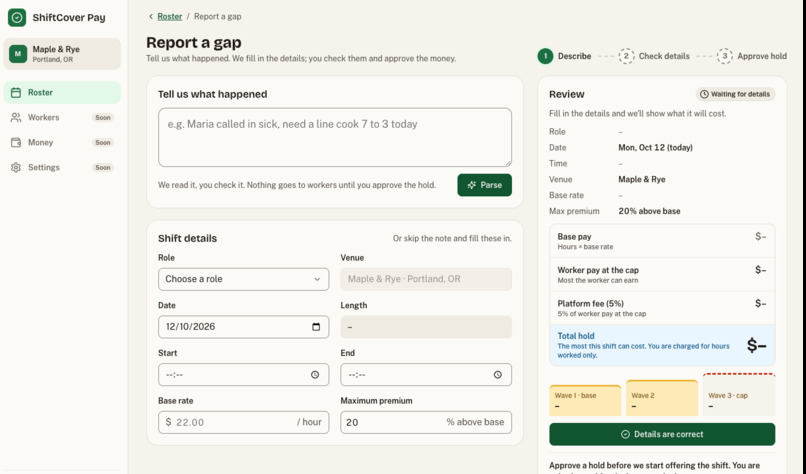Click the Waiting for details status badge

[x=735, y=94]
